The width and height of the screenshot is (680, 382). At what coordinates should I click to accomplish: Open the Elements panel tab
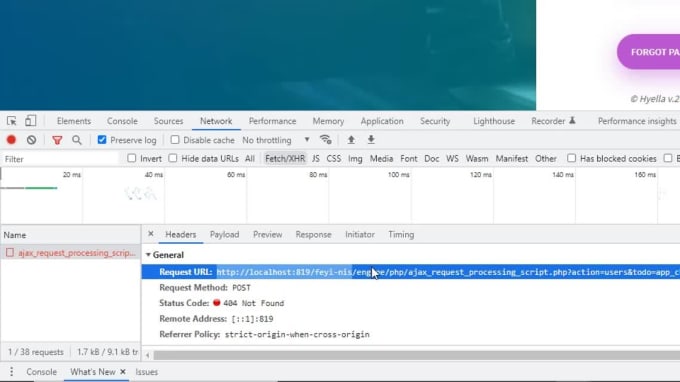point(74,121)
